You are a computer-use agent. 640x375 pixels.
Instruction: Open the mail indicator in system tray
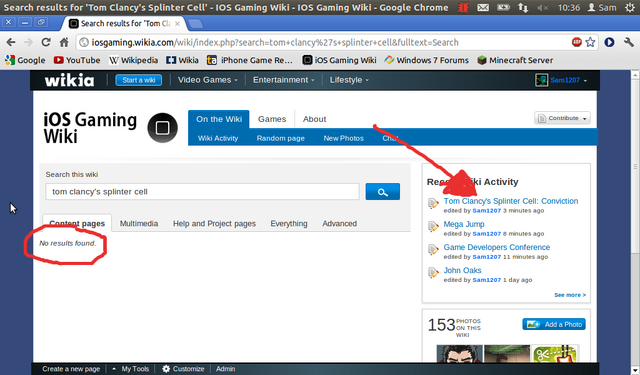tap(483, 7)
